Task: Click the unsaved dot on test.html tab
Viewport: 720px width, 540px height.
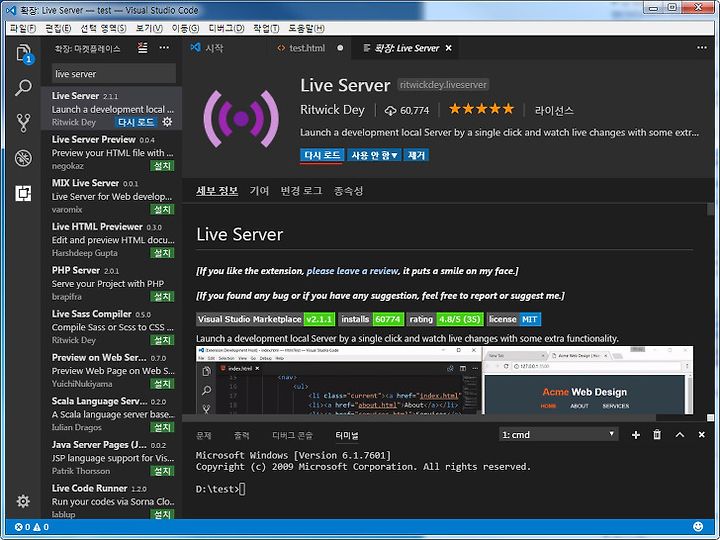Action: tap(340, 48)
